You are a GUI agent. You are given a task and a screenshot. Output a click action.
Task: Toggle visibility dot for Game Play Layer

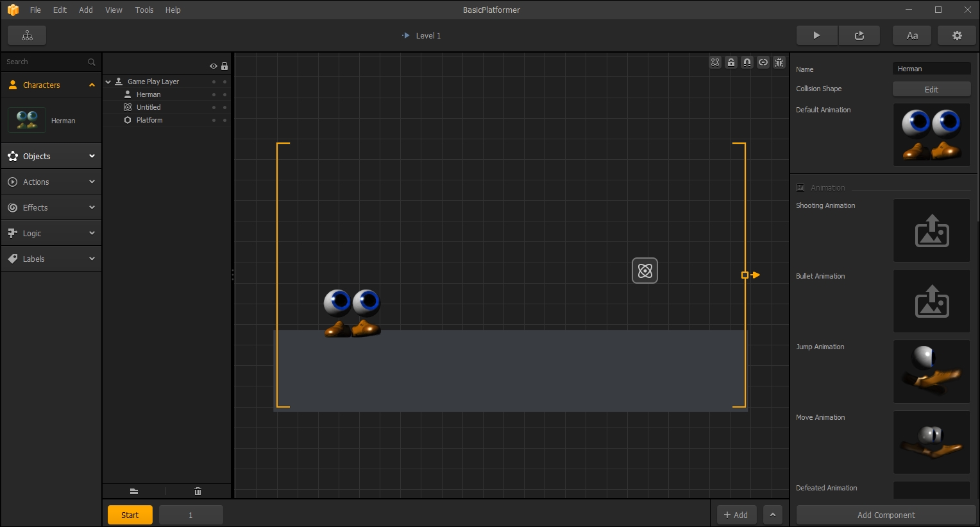click(214, 82)
